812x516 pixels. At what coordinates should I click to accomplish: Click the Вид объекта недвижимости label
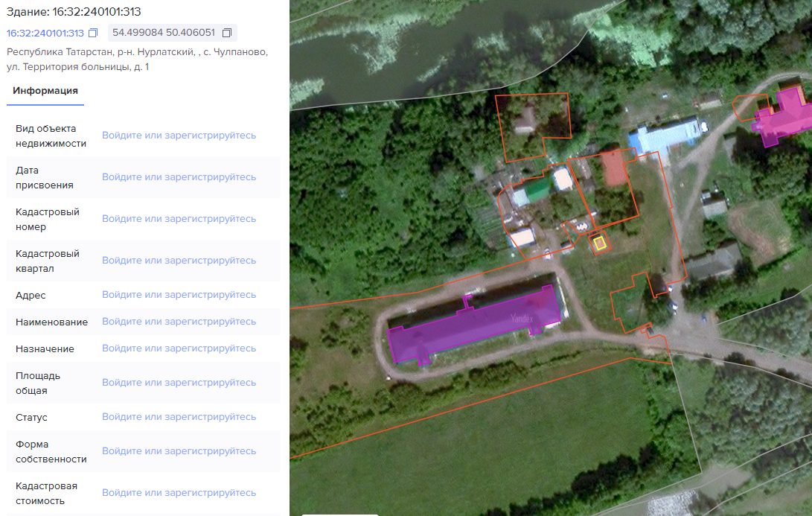pyautogui.click(x=51, y=136)
